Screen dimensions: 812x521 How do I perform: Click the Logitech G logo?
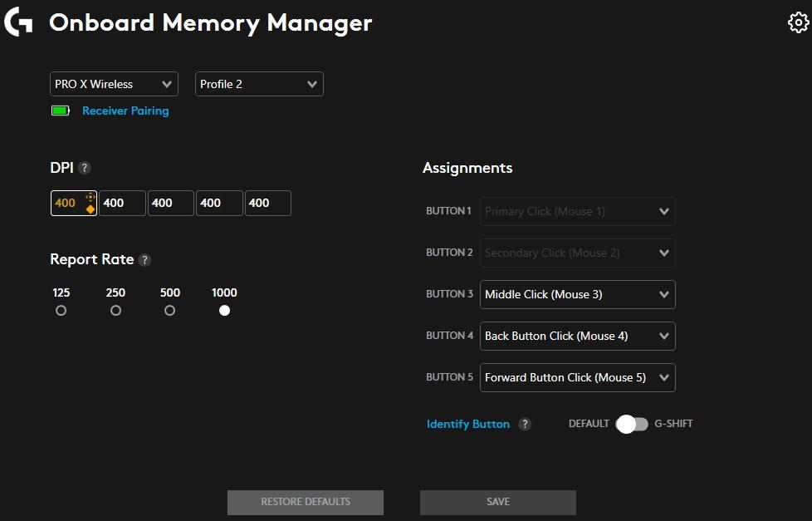point(18,22)
